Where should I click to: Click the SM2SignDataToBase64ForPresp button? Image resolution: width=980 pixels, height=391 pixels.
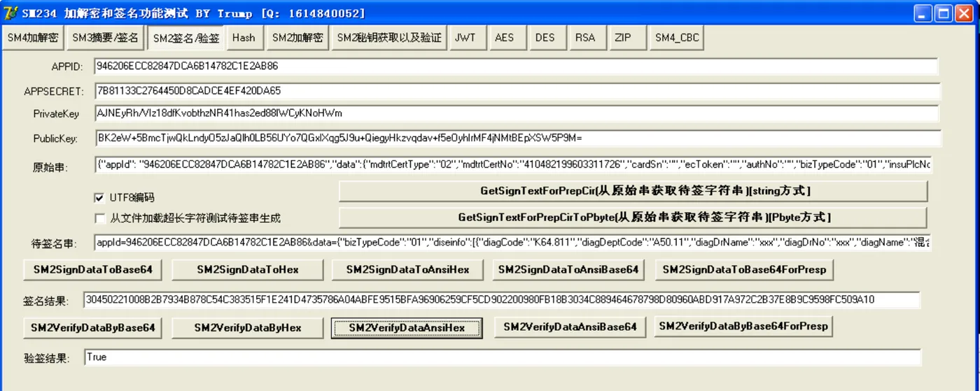pos(744,269)
